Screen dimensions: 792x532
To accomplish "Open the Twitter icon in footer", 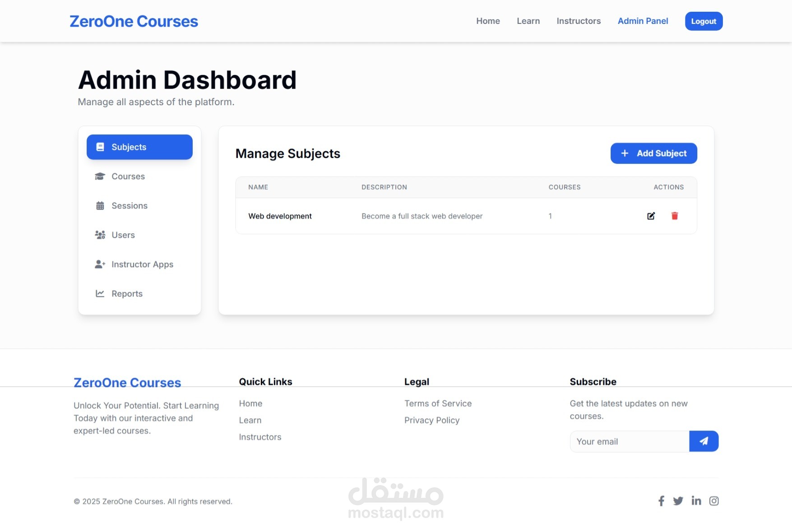I will [678, 501].
